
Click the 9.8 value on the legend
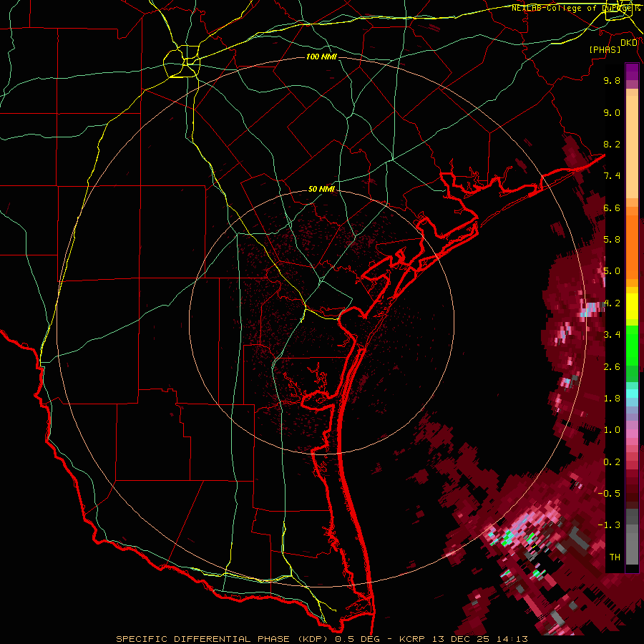[x=612, y=80]
